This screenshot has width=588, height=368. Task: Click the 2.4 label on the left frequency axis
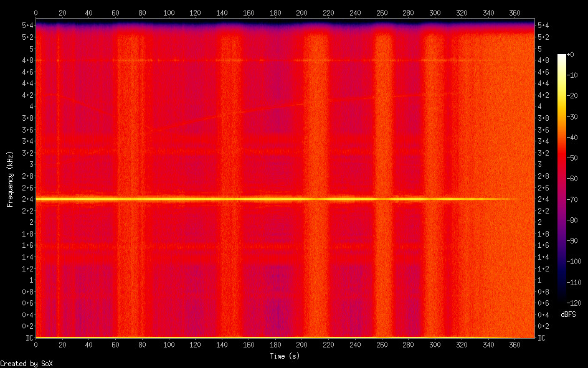pyautogui.click(x=27, y=199)
